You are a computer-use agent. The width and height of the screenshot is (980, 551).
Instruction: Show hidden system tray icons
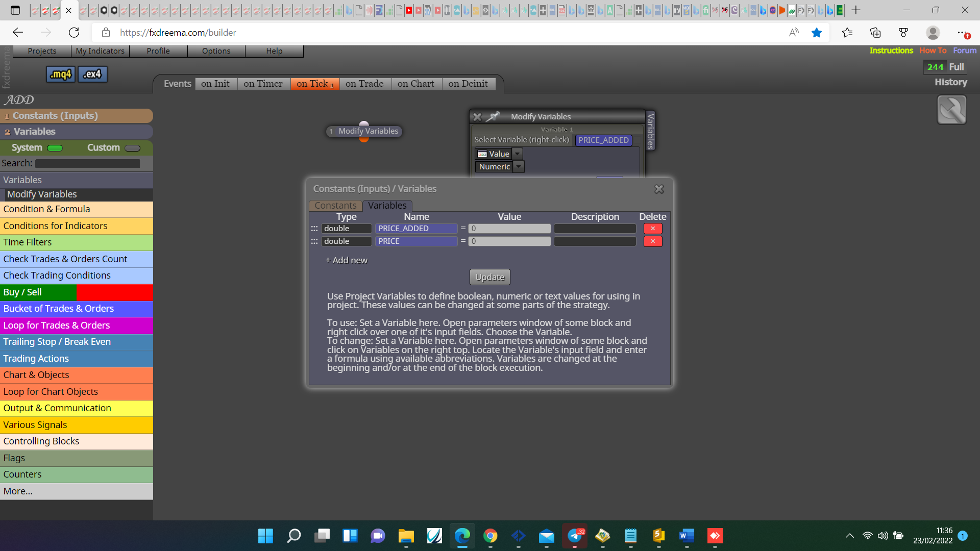[849, 536]
